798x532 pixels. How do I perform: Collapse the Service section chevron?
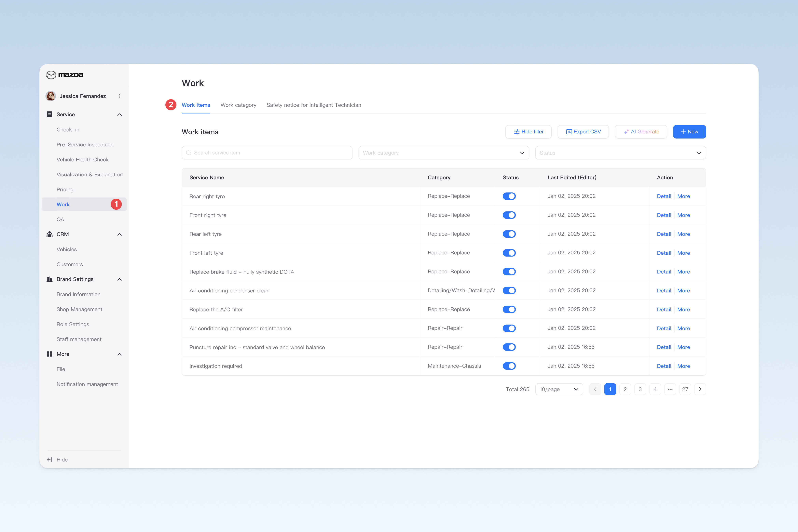coord(119,115)
